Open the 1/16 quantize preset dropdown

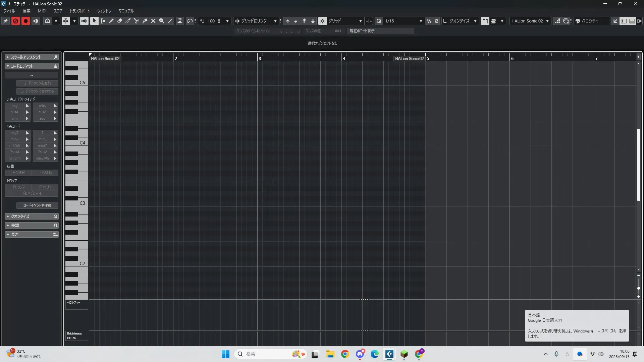point(421,21)
